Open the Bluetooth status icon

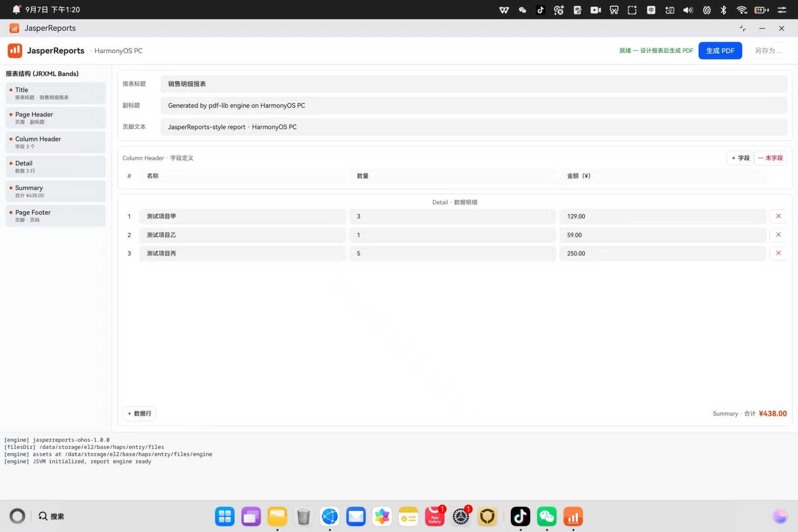(724, 10)
